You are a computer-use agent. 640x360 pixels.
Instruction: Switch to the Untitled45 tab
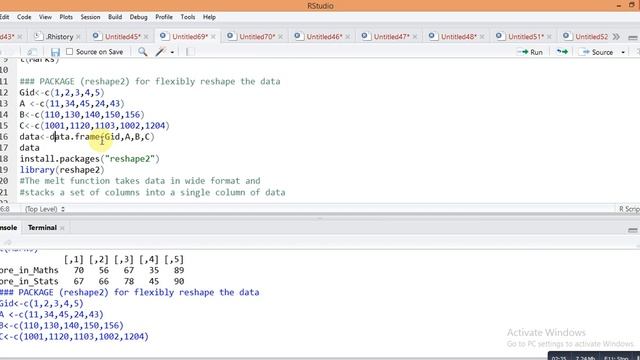(123, 37)
